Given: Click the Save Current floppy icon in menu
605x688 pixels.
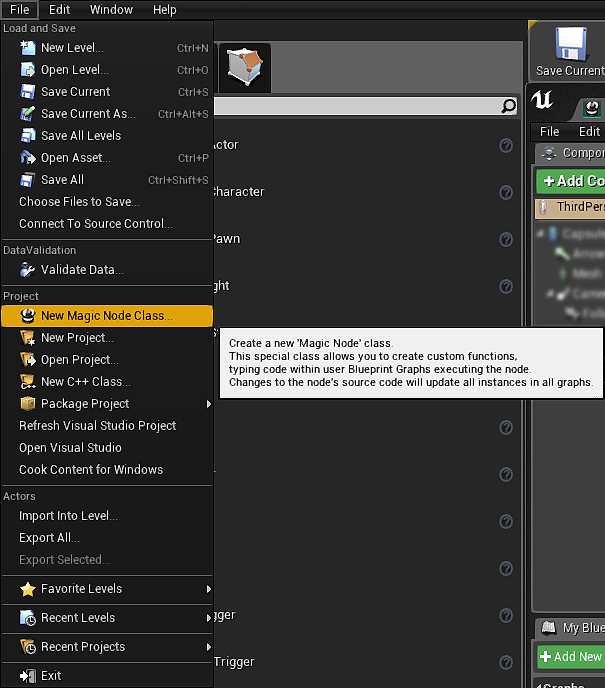Looking at the screenshot, I should pyautogui.click(x=28, y=92).
